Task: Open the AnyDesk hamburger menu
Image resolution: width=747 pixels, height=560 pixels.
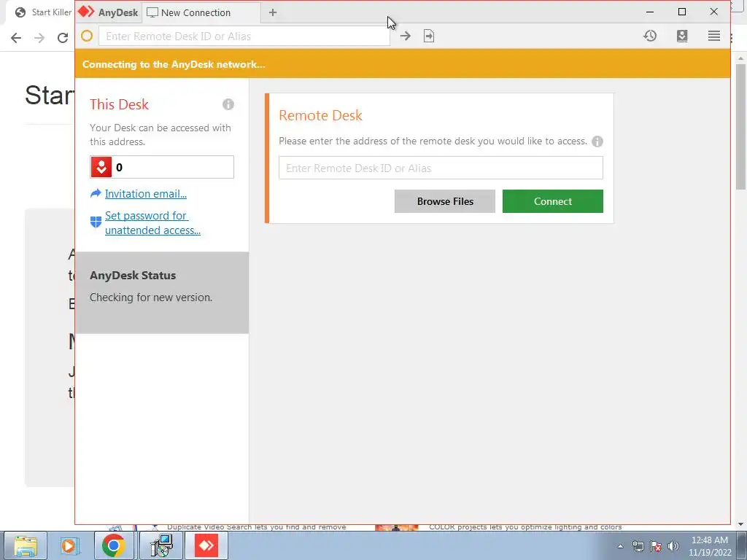Action: click(x=713, y=36)
